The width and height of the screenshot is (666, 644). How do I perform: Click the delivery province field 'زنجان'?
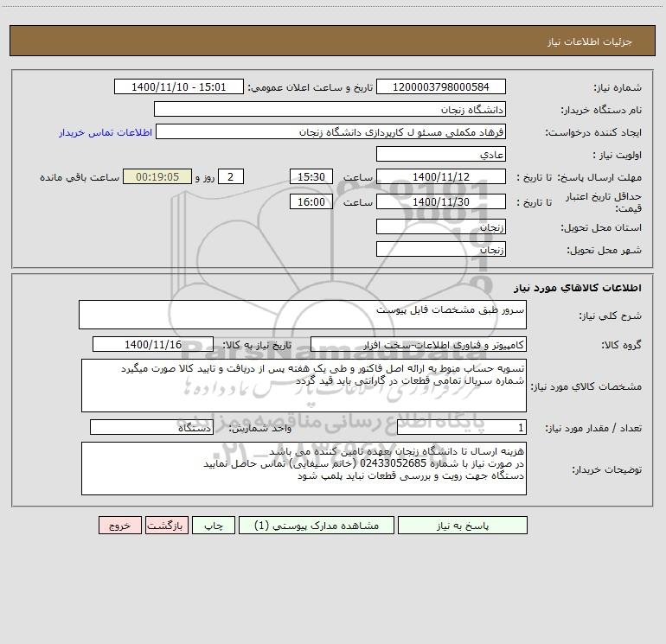pyautogui.click(x=441, y=226)
